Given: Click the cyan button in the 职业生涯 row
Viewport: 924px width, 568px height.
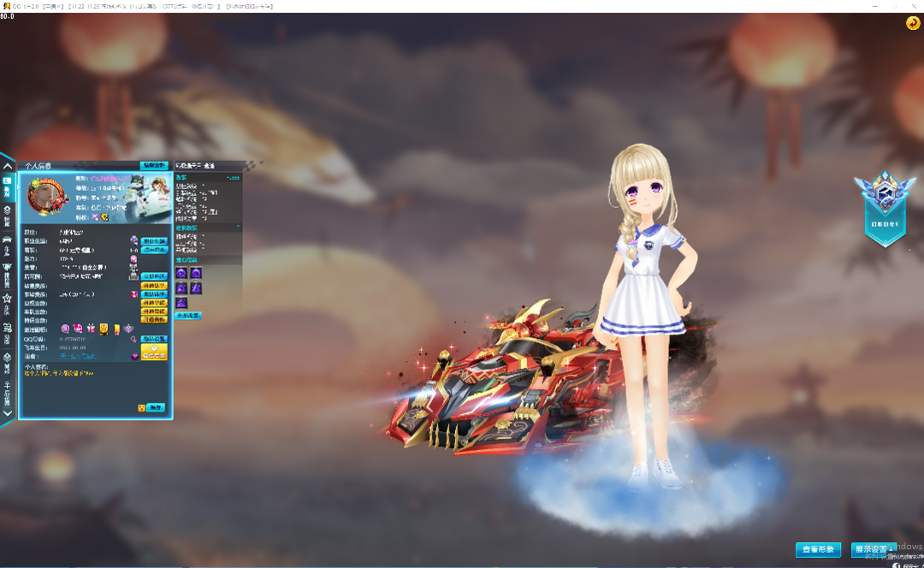Looking at the screenshot, I should point(154,241).
